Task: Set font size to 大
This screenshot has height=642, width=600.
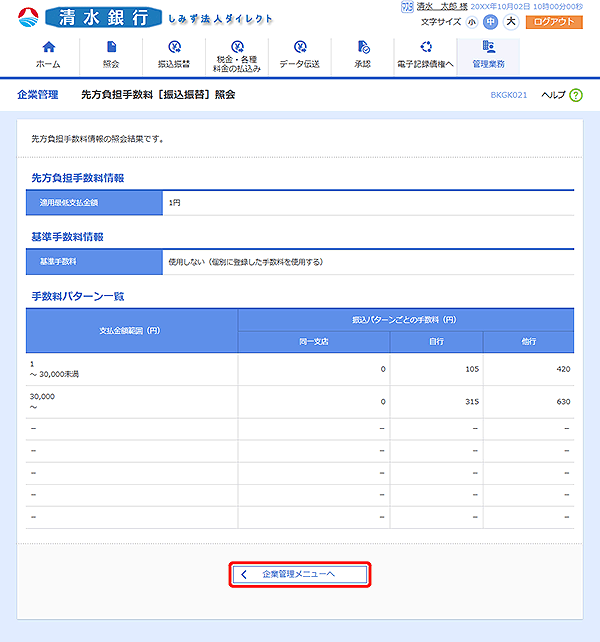Action: 510,21
